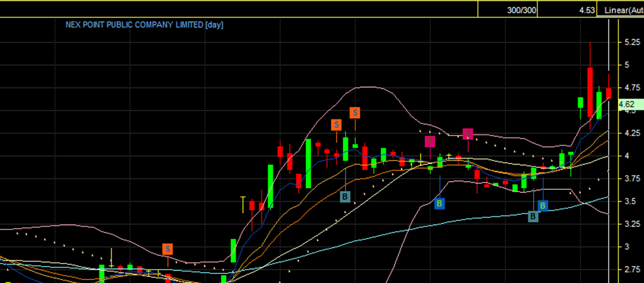The height and width of the screenshot is (283, 644).
Task: Click the 4.53 value in the header
Action: pos(567,10)
